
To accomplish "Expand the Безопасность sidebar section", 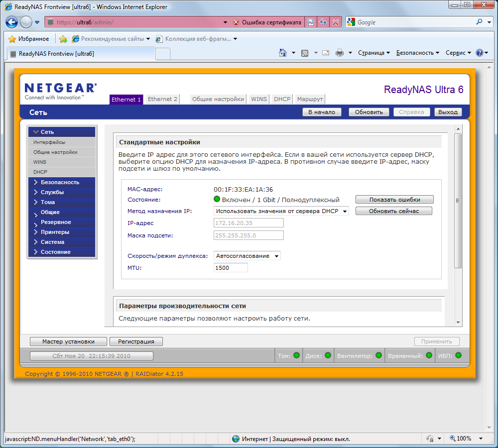I will (x=62, y=182).
